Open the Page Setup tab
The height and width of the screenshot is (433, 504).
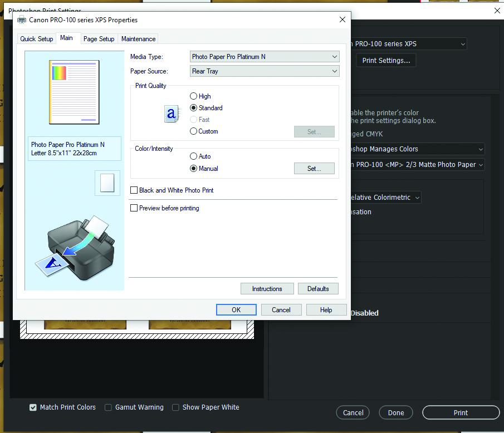click(99, 39)
